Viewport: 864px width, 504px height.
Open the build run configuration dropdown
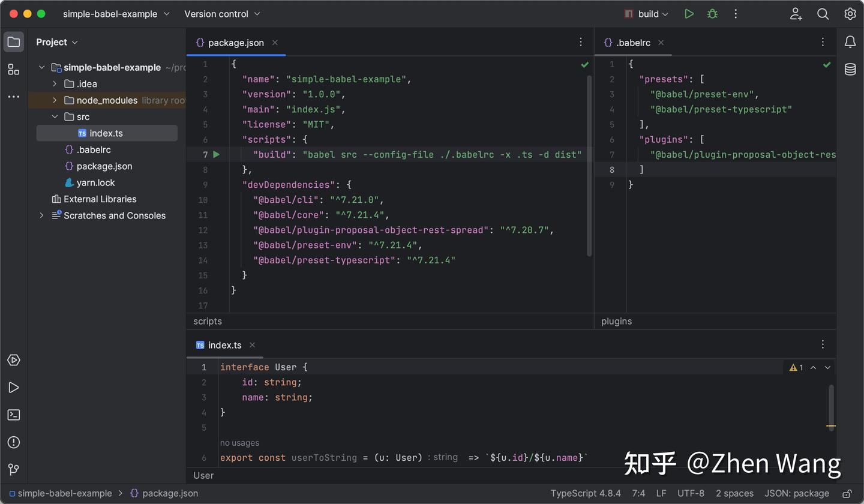646,14
